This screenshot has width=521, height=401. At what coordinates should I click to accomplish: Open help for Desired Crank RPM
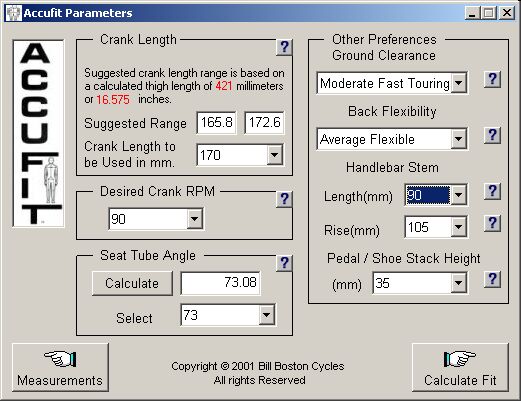point(284,199)
